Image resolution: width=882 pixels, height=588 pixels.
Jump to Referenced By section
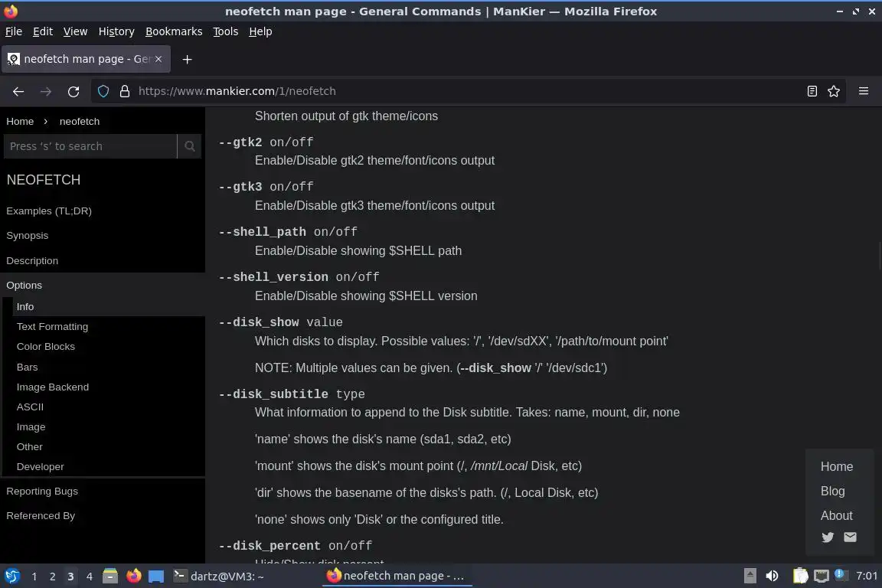click(x=41, y=516)
